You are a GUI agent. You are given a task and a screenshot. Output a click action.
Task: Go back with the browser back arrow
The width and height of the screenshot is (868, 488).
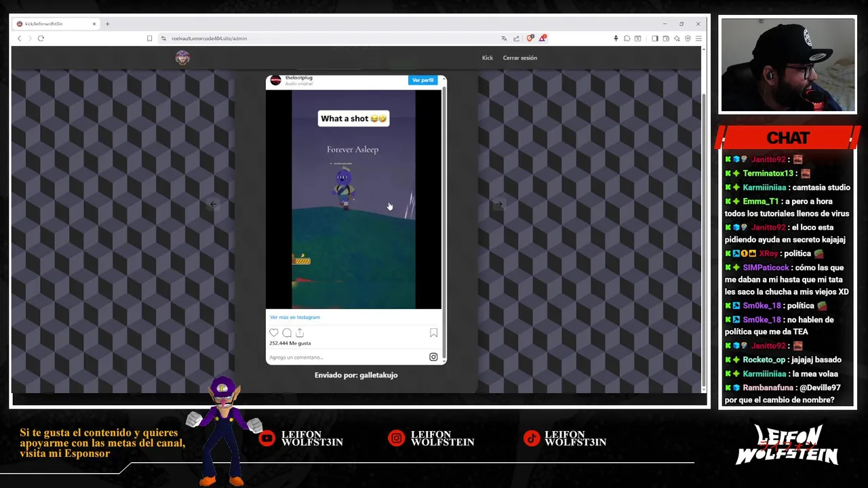pyautogui.click(x=19, y=38)
